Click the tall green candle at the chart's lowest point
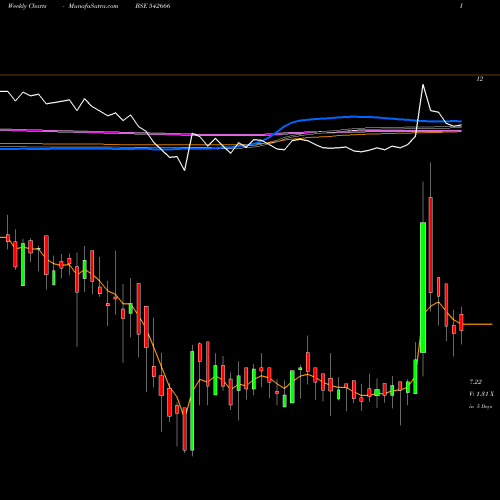This screenshot has height=500, width=500. (192, 401)
